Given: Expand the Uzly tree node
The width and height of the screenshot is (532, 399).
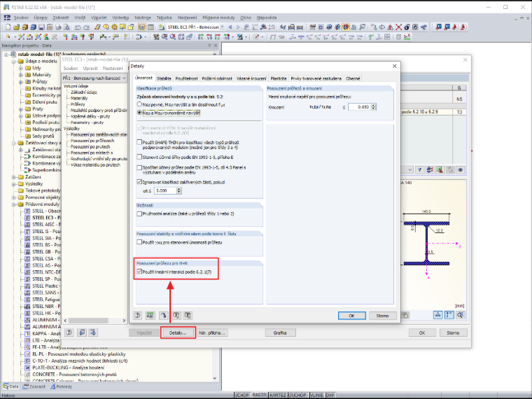Looking at the screenshot, I should click(x=21, y=68).
